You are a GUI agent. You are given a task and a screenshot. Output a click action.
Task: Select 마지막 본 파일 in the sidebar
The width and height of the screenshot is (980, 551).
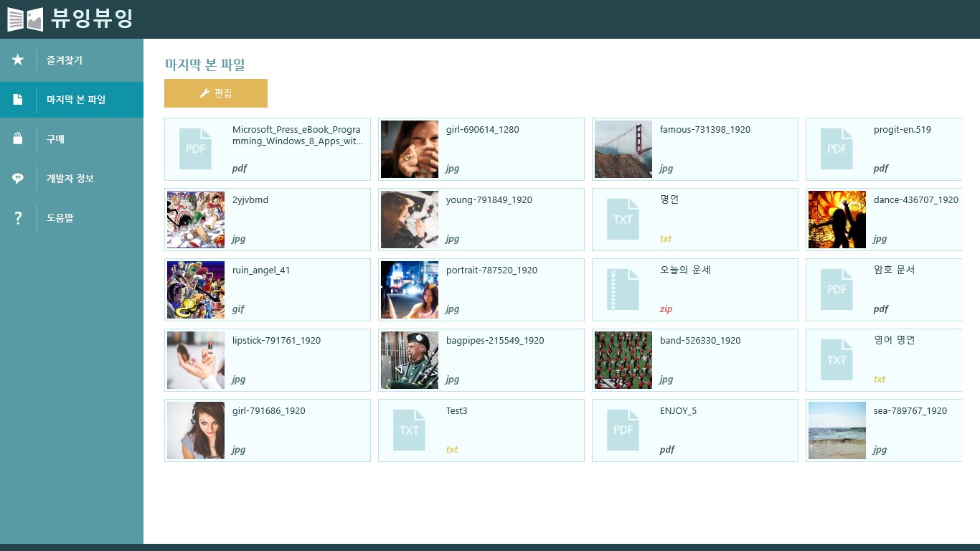[x=76, y=100]
